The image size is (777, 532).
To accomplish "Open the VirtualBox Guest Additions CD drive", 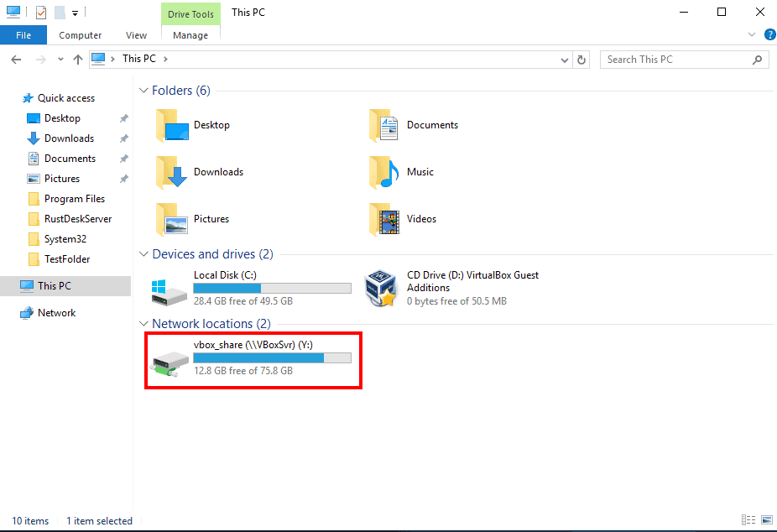I will pos(382,287).
